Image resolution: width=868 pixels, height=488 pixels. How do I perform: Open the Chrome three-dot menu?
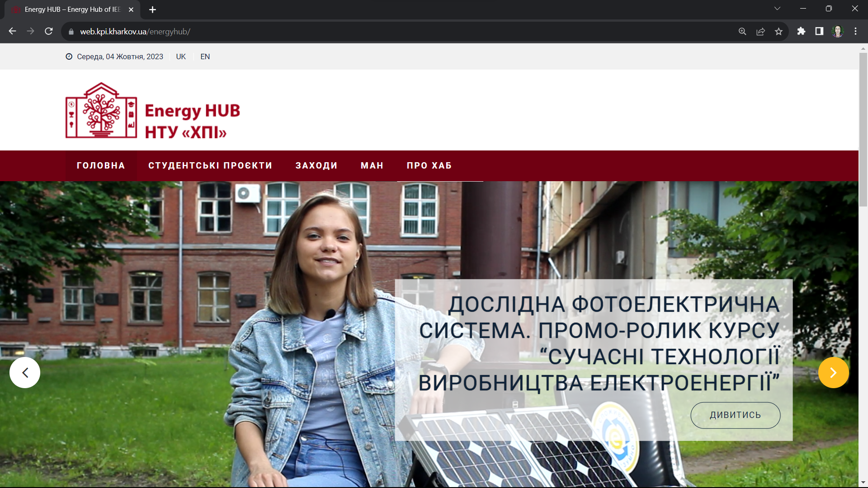click(855, 31)
